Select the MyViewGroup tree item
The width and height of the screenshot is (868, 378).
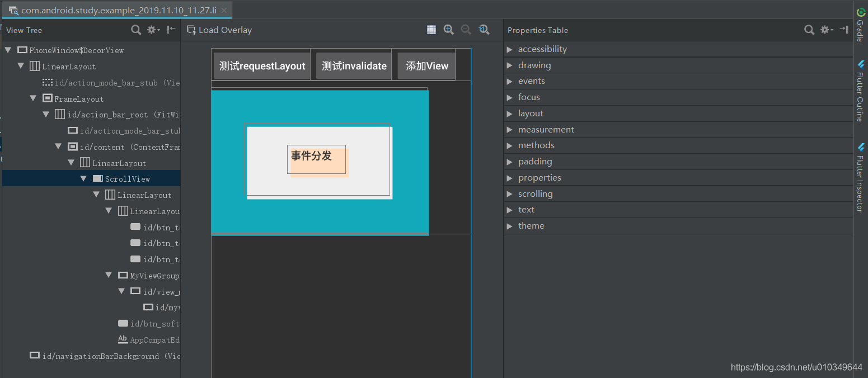point(149,276)
